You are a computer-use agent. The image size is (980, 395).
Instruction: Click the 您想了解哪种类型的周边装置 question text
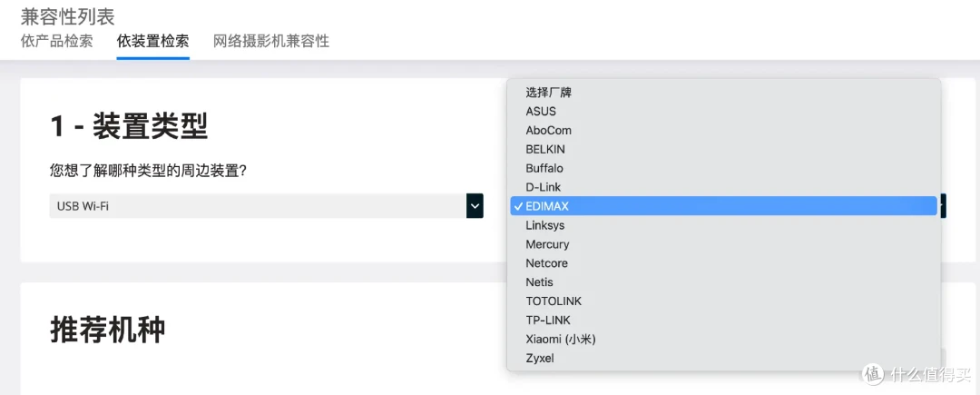(148, 171)
